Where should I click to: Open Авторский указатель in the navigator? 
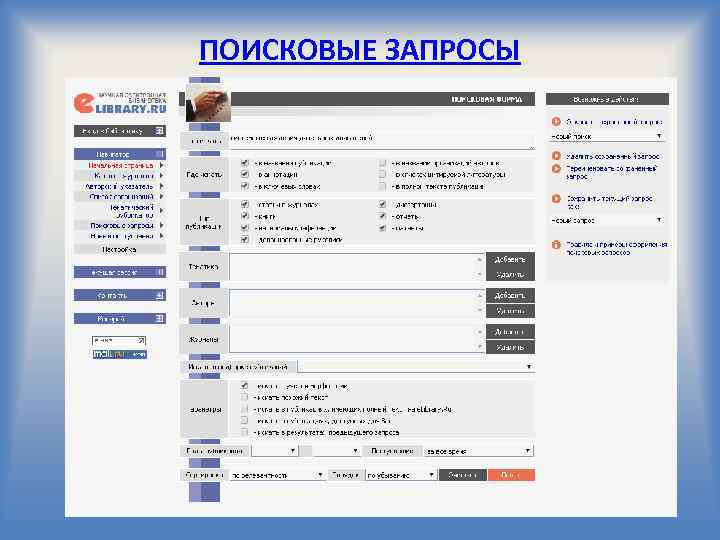point(119,186)
